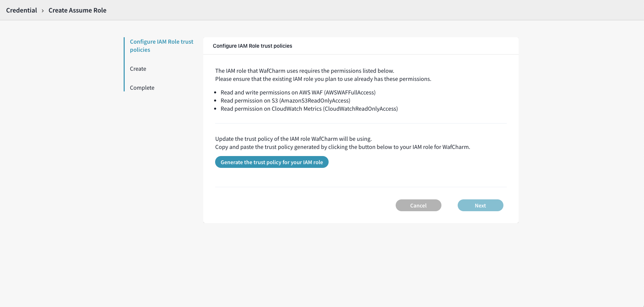Screen dimensions: 644x307
Task: Click the Configure IAM Role trust policies panel heading
Action: 252,46
